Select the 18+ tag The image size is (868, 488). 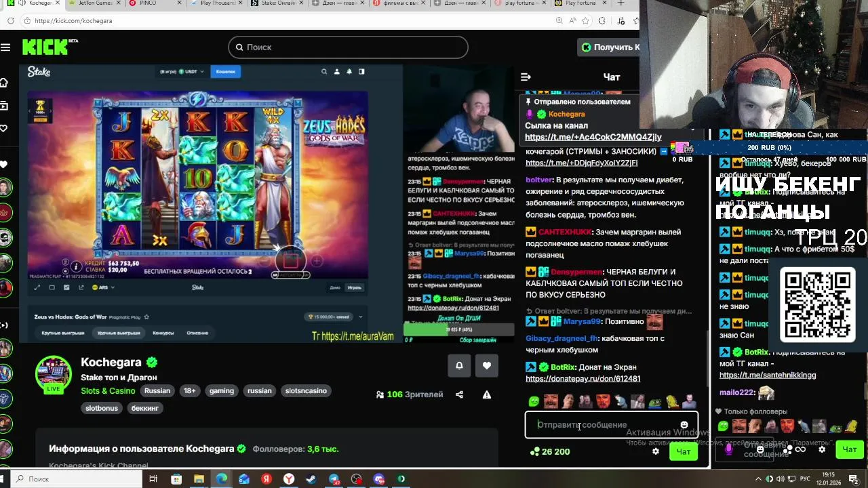190,391
